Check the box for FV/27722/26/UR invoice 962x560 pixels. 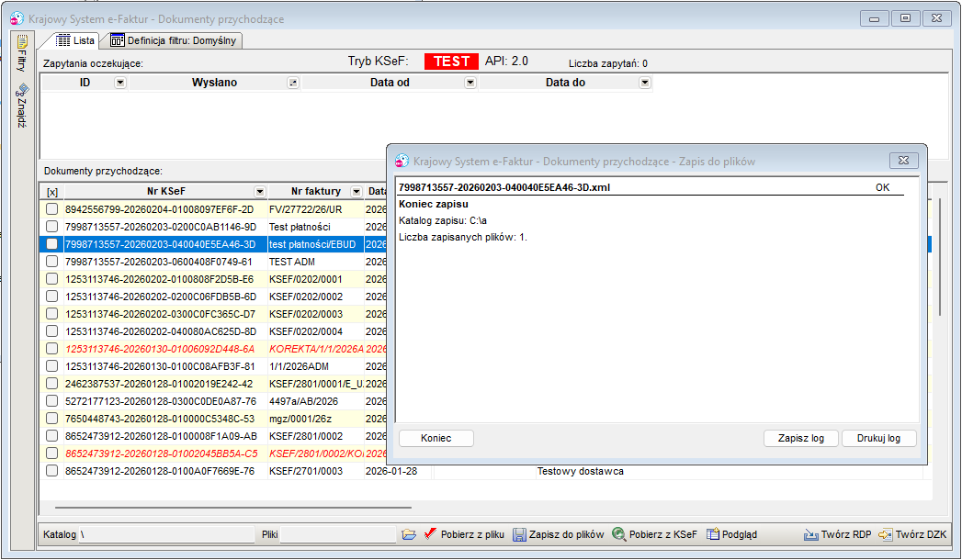(x=52, y=209)
